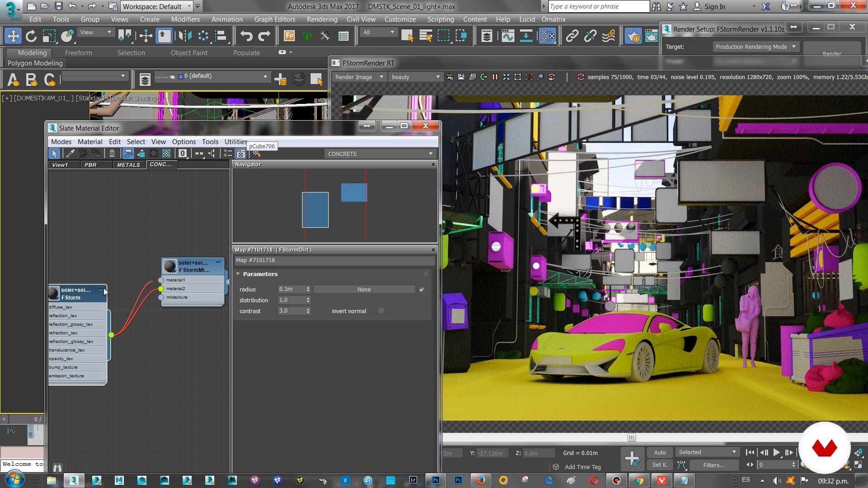
Task: Switch to the METALS view tab
Action: pyautogui.click(x=128, y=165)
